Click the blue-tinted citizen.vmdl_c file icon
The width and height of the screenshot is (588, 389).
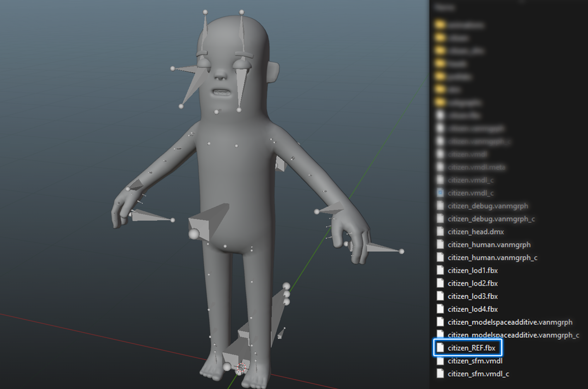point(440,193)
